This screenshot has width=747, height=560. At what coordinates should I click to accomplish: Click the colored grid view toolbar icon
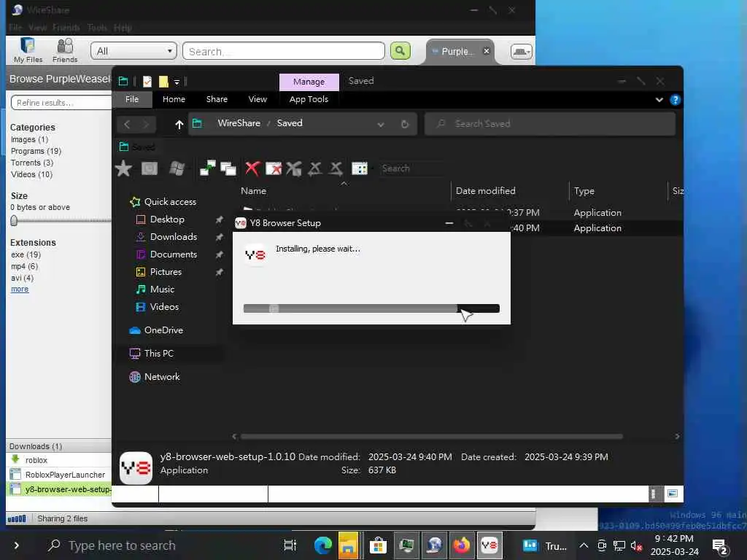(359, 168)
